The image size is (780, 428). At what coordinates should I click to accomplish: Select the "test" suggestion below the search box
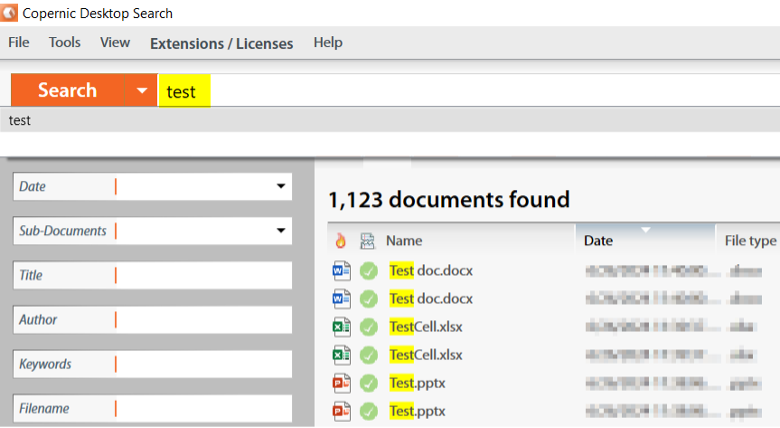390,120
